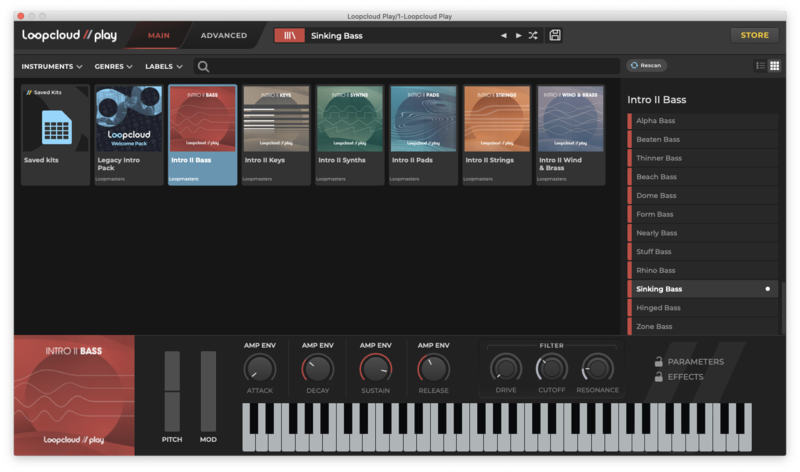Choose the Rhino Bass preset

tap(656, 270)
